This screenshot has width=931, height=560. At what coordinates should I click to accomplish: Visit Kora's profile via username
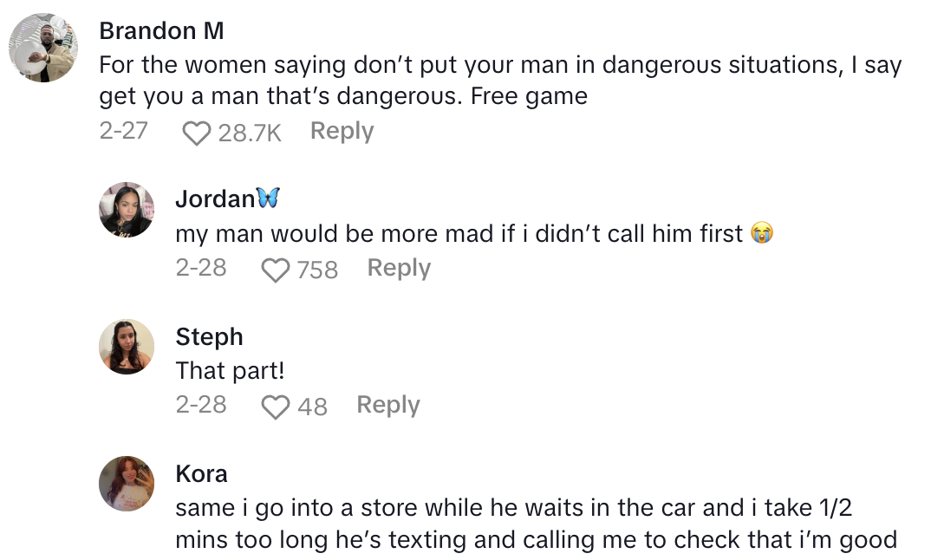pyautogui.click(x=201, y=473)
